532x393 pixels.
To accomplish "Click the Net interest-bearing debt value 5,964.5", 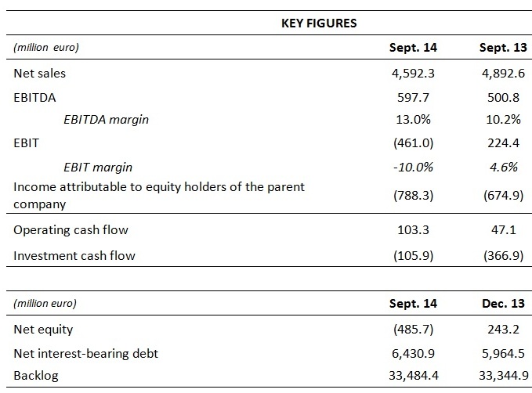I will coord(502,352).
